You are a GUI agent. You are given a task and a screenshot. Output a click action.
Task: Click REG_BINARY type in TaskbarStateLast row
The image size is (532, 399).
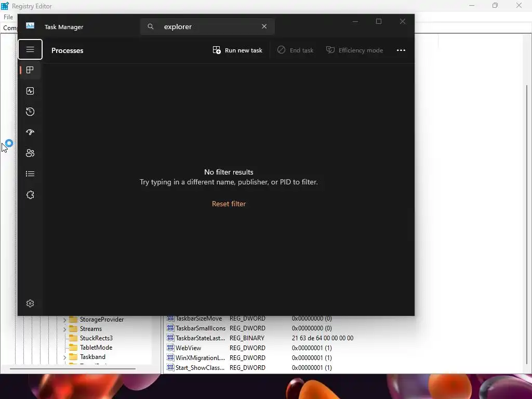point(247,338)
